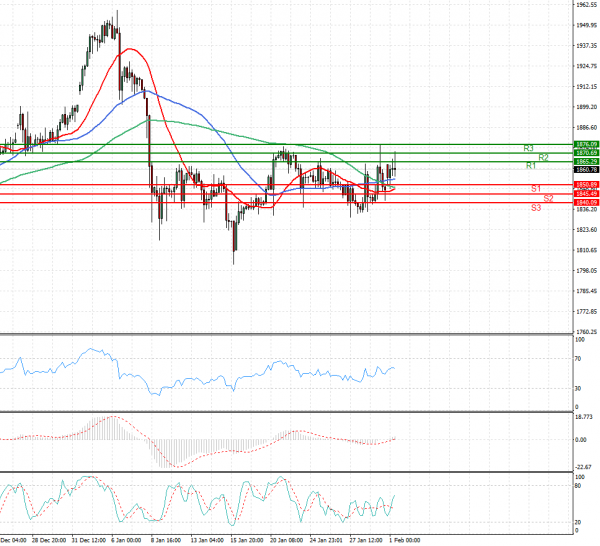Click the R1 resistance label
Viewport: 600px width, 546px height.
[x=531, y=166]
